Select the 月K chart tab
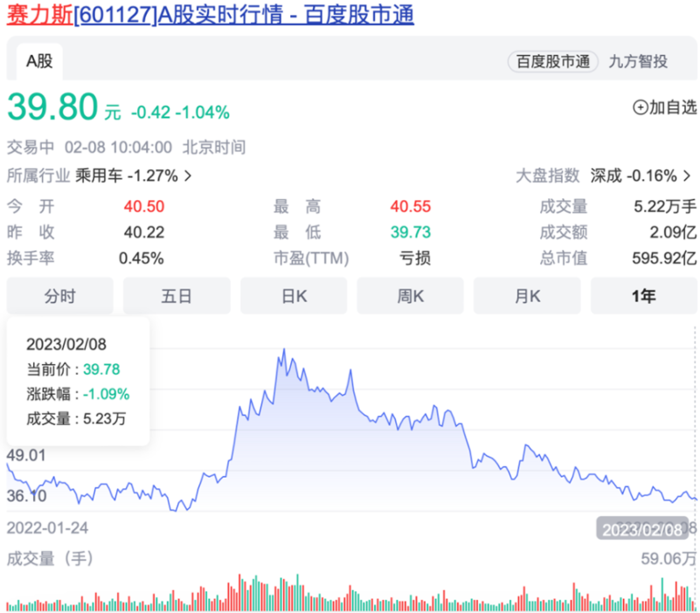The width and height of the screenshot is (700, 613). 527,296
